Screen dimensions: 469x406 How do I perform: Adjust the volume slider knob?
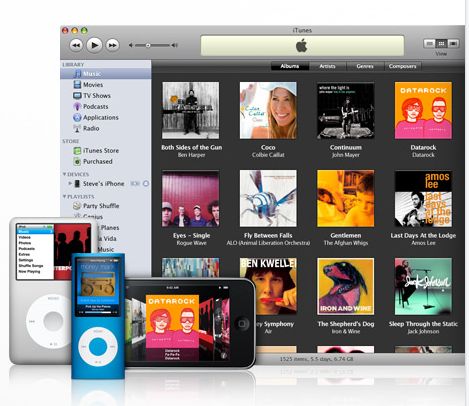[148, 45]
